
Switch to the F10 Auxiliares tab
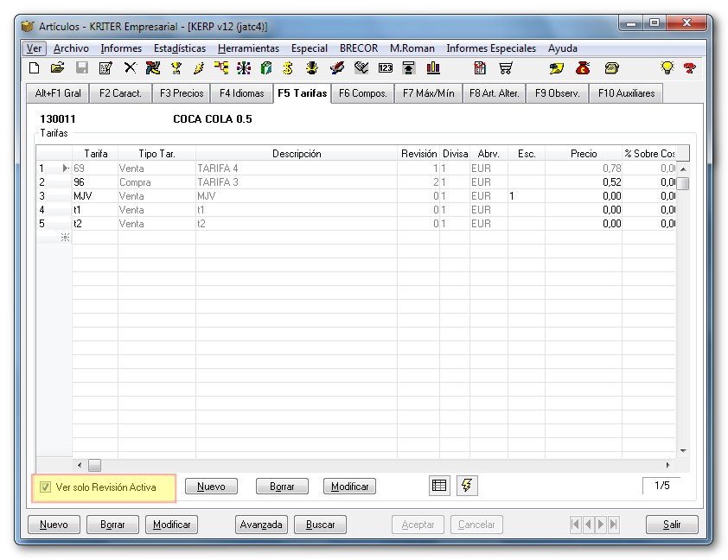tap(626, 93)
